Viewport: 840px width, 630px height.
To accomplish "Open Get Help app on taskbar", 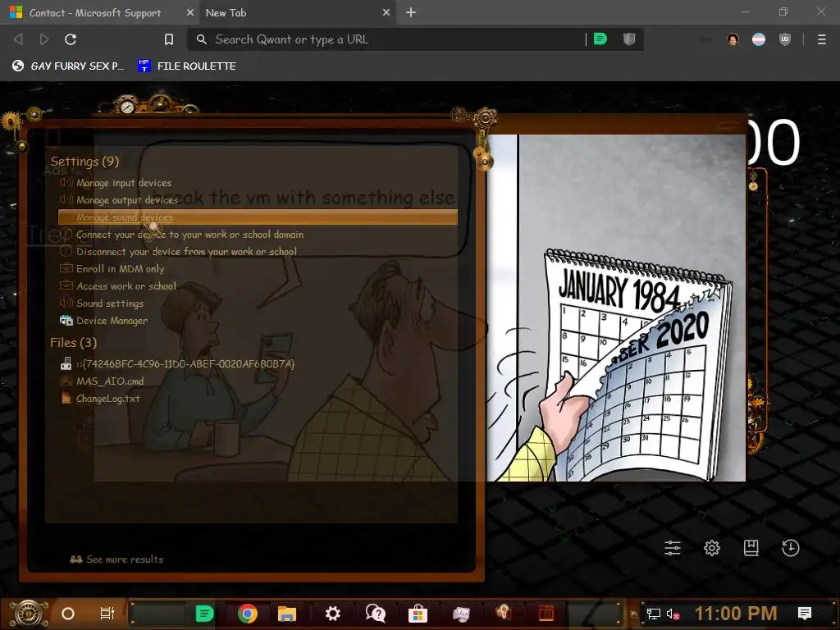I will click(x=376, y=614).
